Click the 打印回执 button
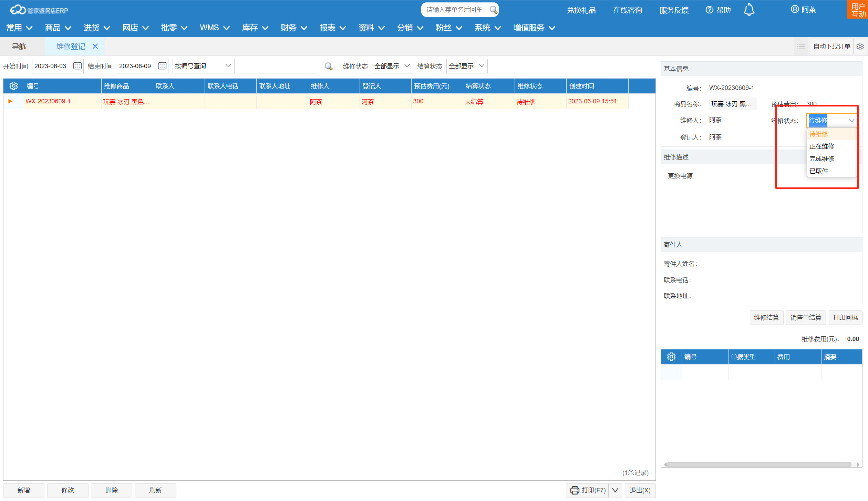Screen dimensions: 868x501 [x=845, y=317]
